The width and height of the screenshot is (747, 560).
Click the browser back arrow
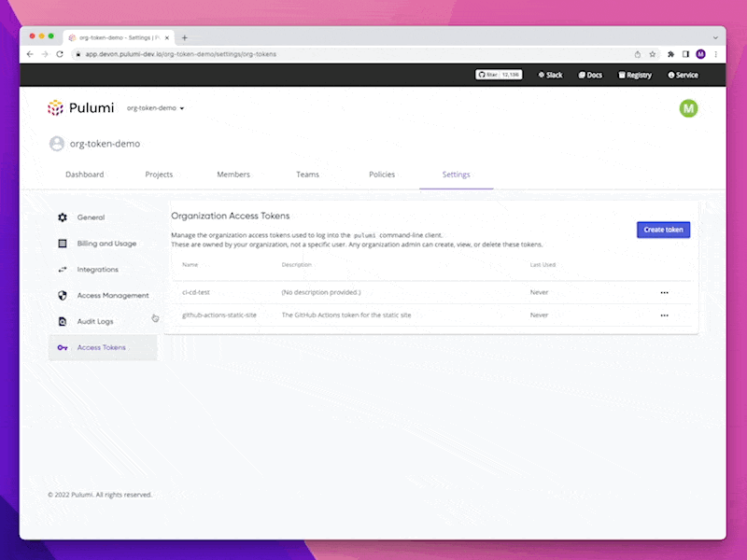(30, 54)
